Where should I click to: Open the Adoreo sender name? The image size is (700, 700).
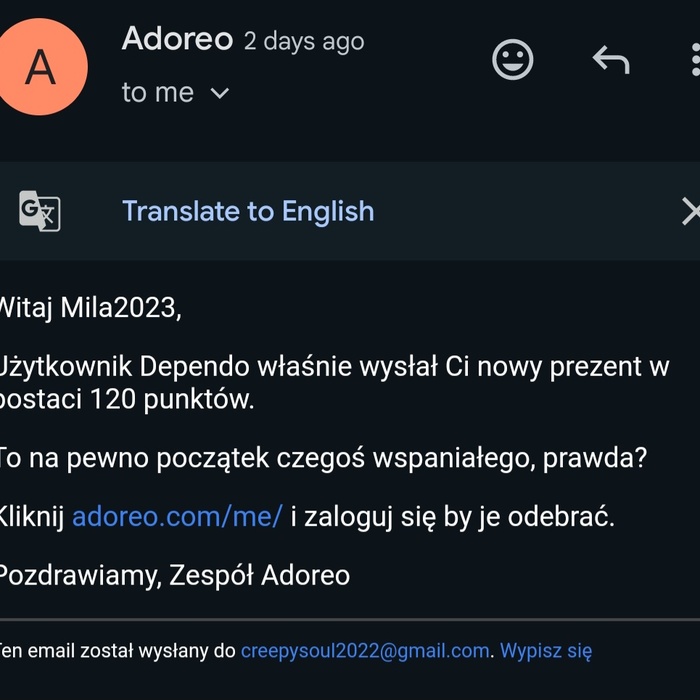pos(177,40)
